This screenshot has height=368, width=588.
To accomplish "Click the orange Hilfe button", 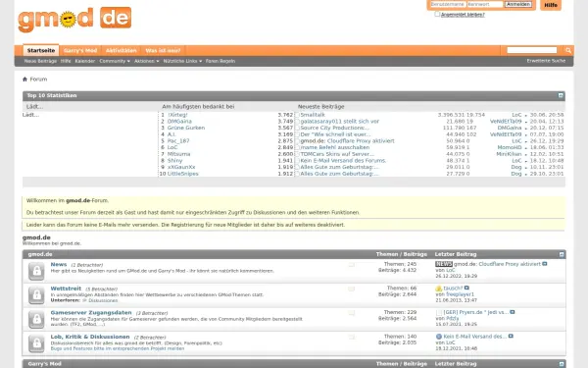I will pyautogui.click(x=551, y=5).
